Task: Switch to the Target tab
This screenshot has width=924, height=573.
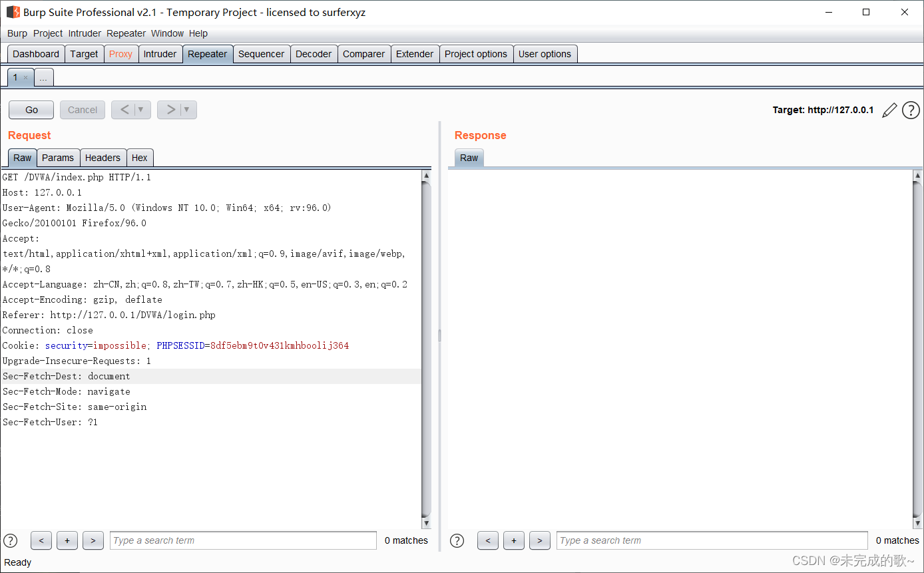Action: pyautogui.click(x=84, y=54)
